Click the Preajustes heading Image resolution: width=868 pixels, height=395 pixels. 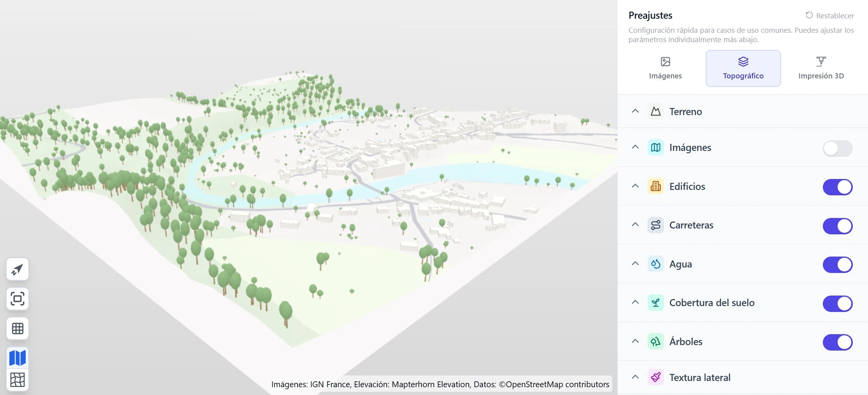650,16
